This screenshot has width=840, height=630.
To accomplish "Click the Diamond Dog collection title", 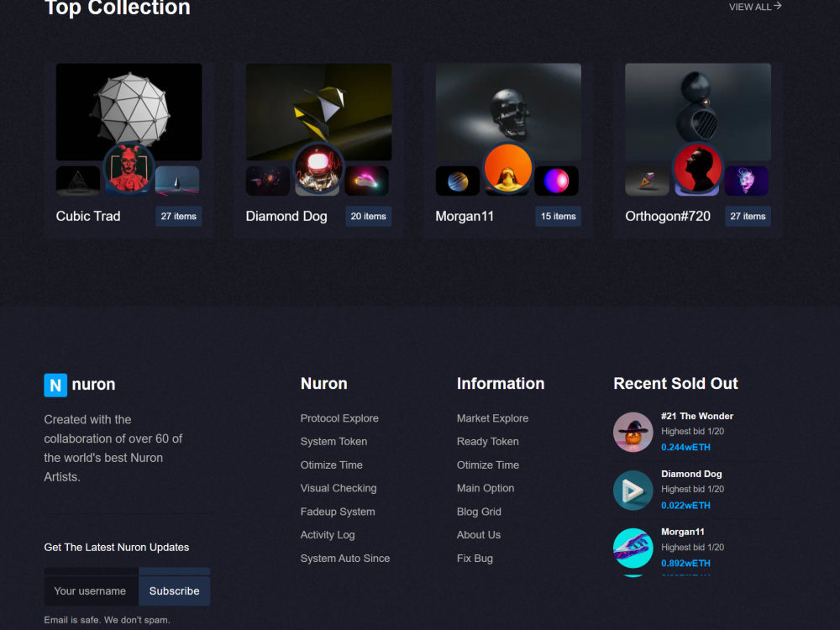I will point(286,216).
